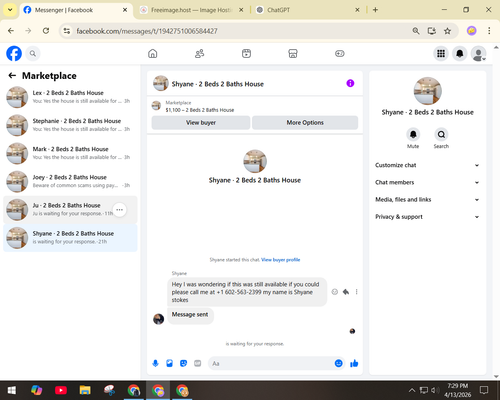Viewport: 500px width, 400px height.
Task: Click the purple conversation info icon
Action: pos(350,83)
